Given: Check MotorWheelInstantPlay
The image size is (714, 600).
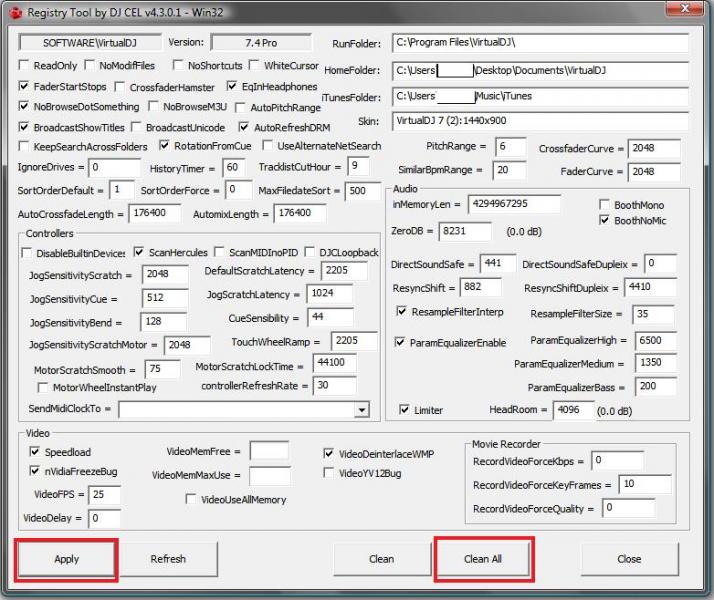Looking at the screenshot, I should pyautogui.click(x=43, y=387).
